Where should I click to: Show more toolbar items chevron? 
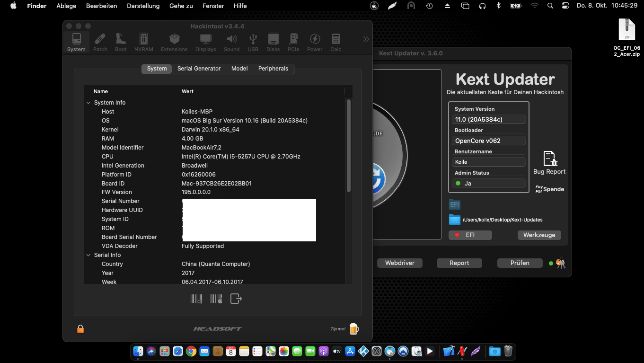coord(366,39)
